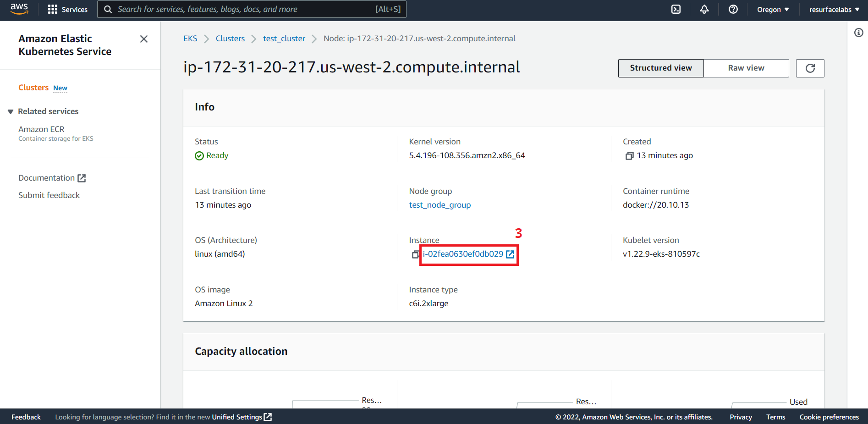The image size is (868, 424).
Task: Collapse the Related services section
Action: [x=11, y=112]
